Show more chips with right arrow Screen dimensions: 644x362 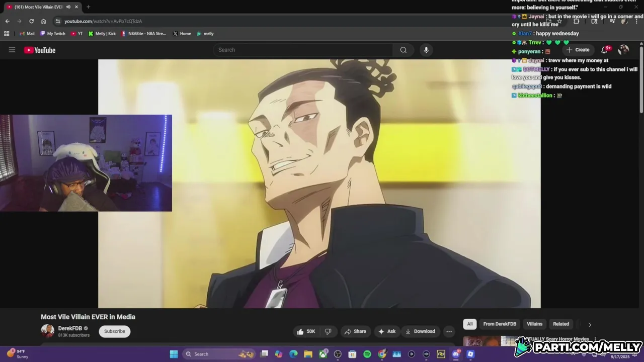point(590,324)
